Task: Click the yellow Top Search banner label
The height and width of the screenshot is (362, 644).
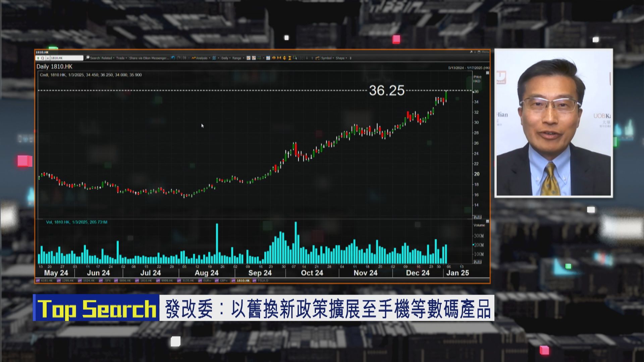Action: [97, 308]
